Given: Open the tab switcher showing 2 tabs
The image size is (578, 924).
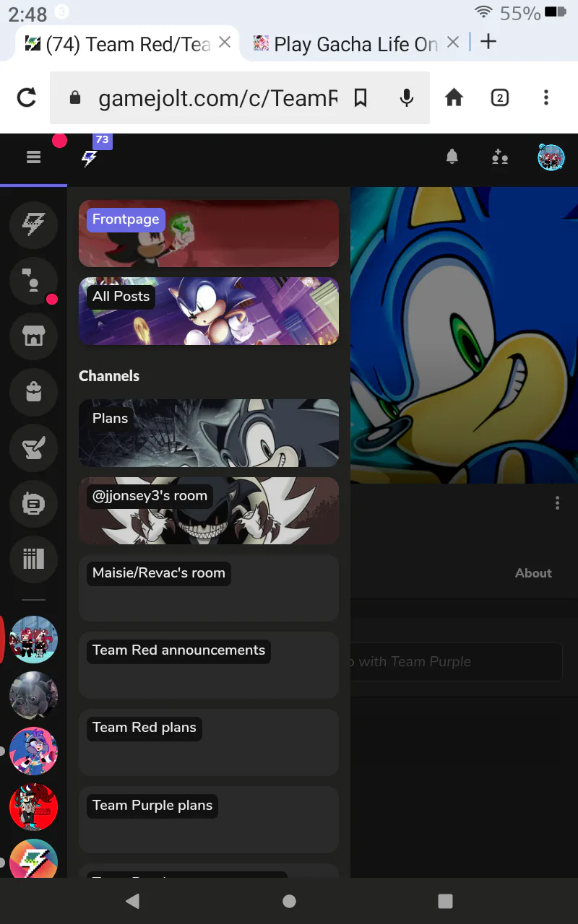Looking at the screenshot, I should (x=499, y=97).
